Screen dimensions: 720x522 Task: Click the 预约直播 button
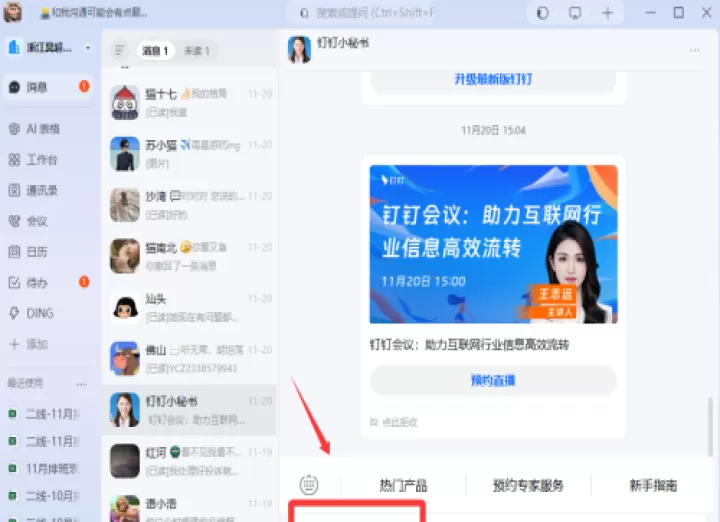(493, 381)
